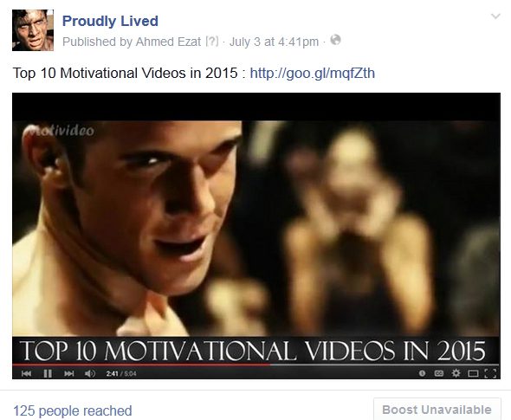
Task: Open the video settings gear
Action: 456,373
